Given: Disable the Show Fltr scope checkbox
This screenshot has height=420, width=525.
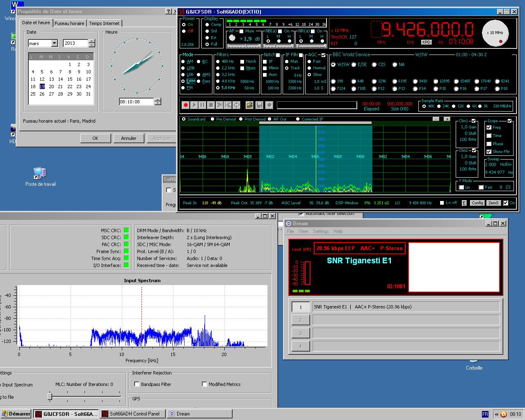Looking at the screenshot, I should point(489,152).
